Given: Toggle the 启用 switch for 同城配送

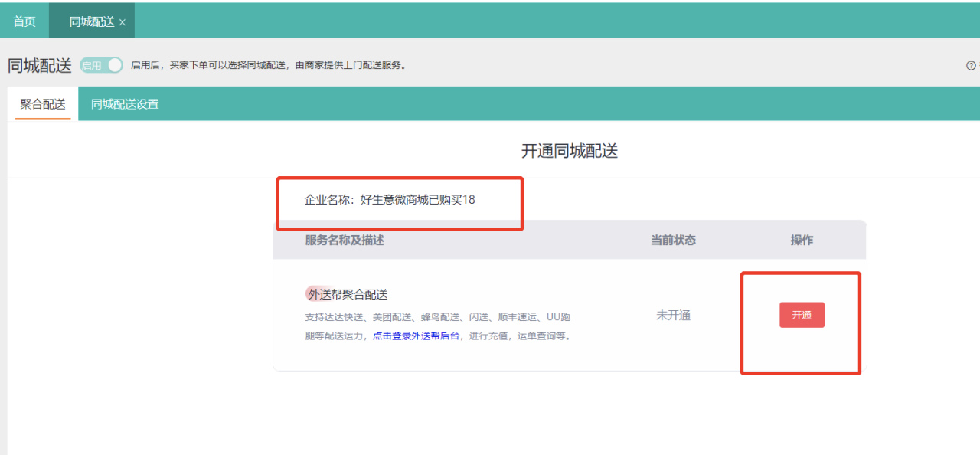Looking at the screenshot, I should click(102, 66).
